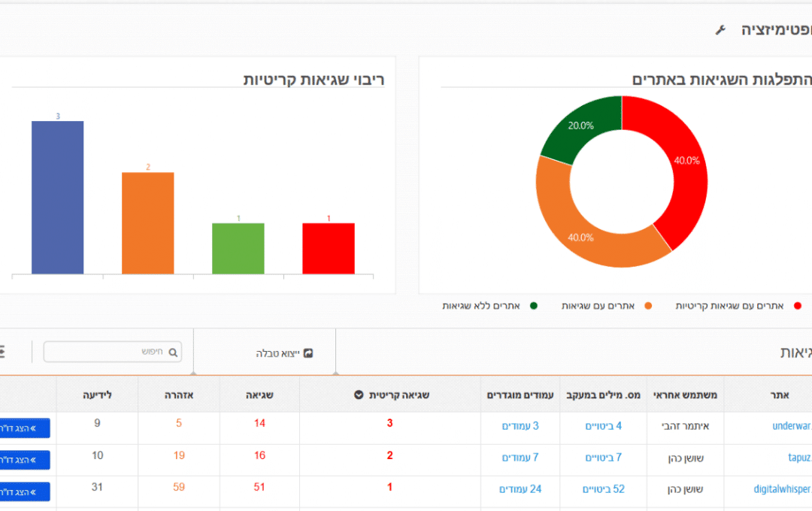The width and height of the screenshot is (812, 511).
Task: Open the tapuz site link
Action: point(799,458)
